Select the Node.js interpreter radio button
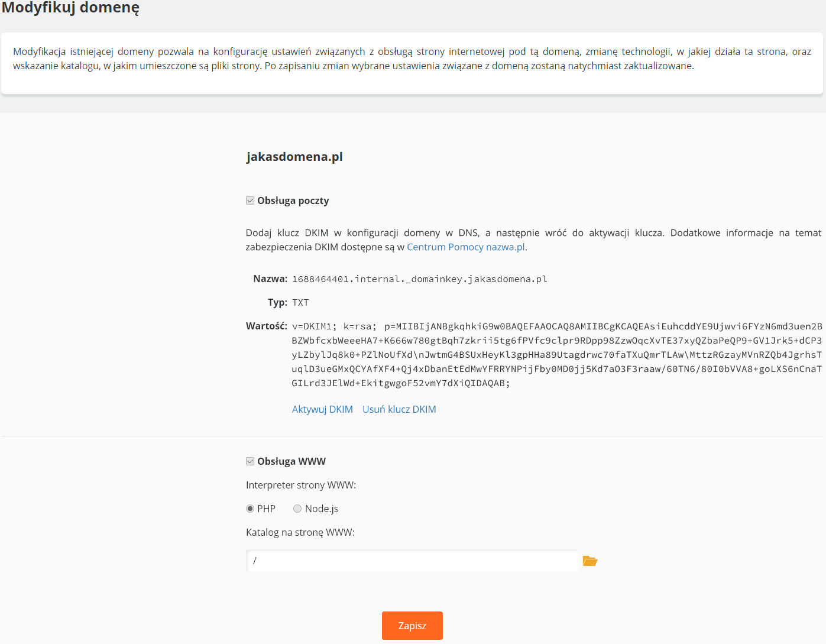Viewport: 826px width, 644px height. click(297, 509)
